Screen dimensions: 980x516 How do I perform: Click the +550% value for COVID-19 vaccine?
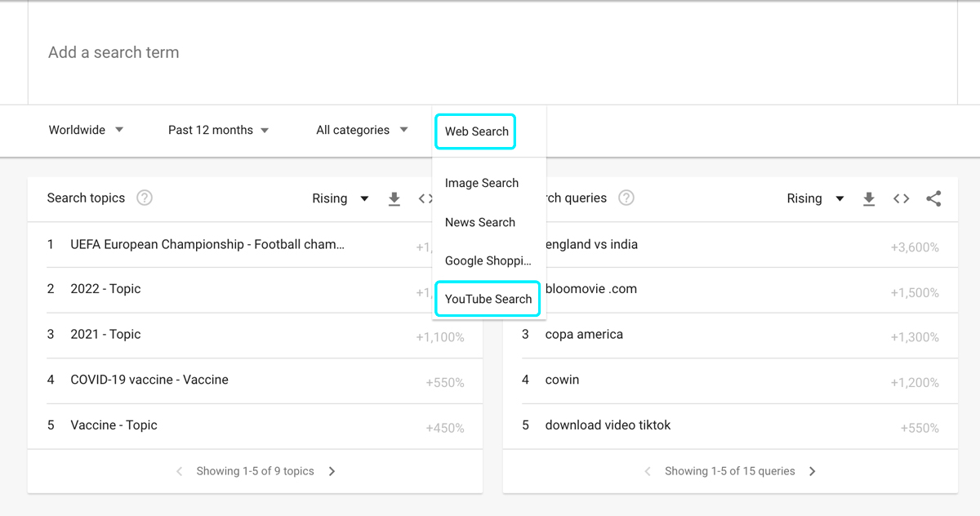[445, 382]
